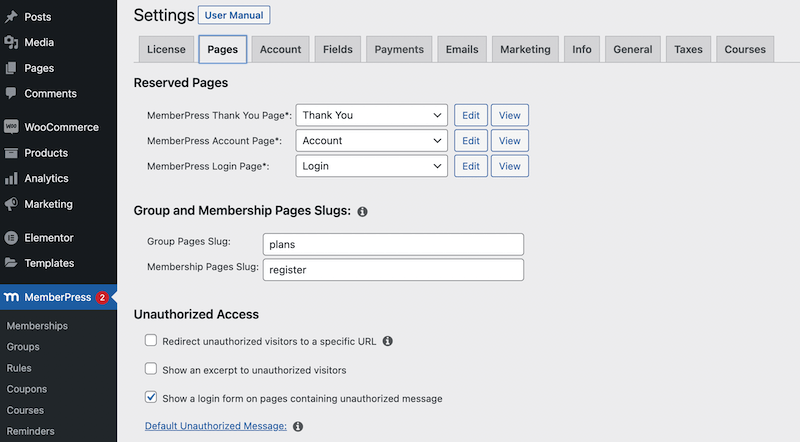Click info icon beside Default Unauthorized Message

point(298,426)
